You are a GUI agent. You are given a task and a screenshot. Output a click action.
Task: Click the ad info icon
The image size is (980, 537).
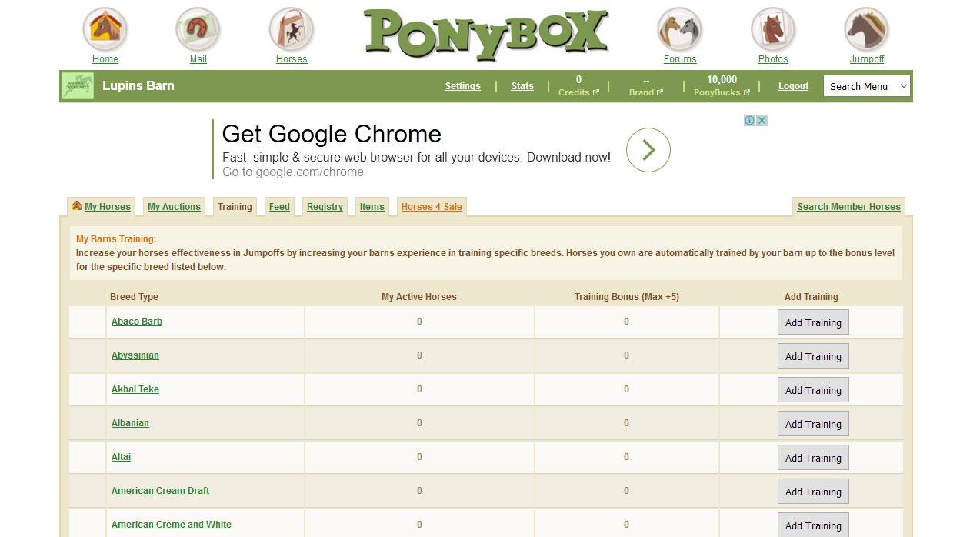pyautogui.click(x=749, y=121)
